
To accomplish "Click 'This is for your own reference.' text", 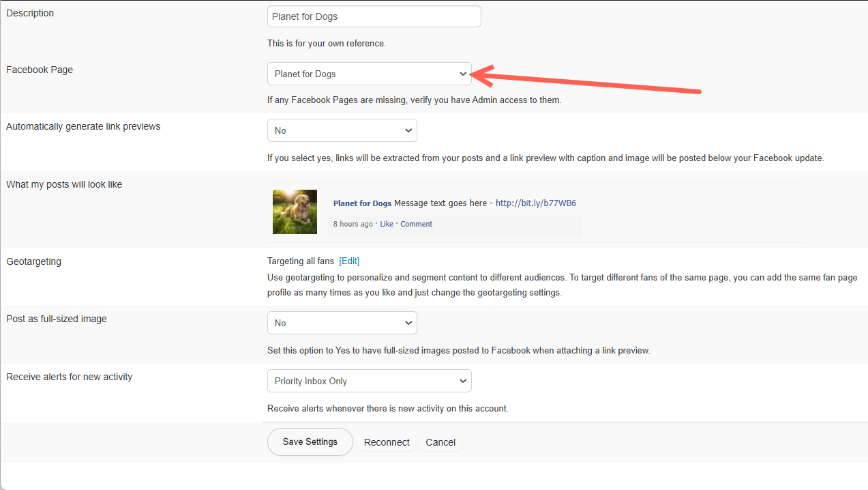I will (327, 44).
